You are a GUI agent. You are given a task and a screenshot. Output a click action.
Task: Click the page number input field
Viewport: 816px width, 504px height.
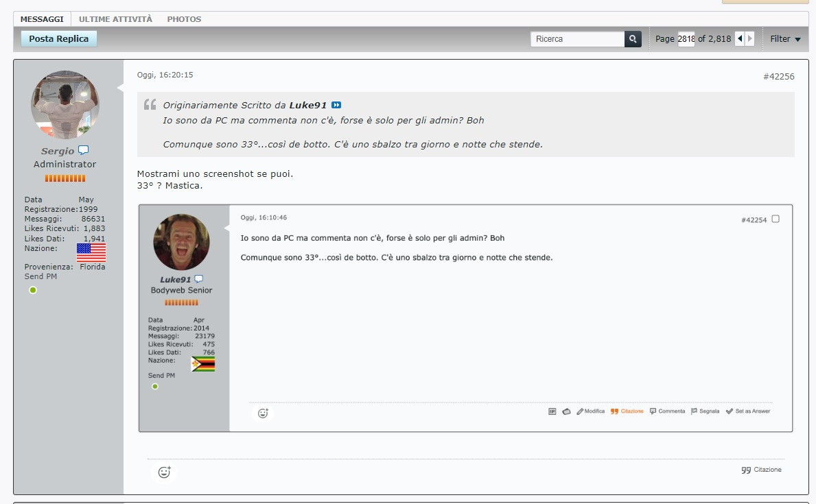[686, 39]
